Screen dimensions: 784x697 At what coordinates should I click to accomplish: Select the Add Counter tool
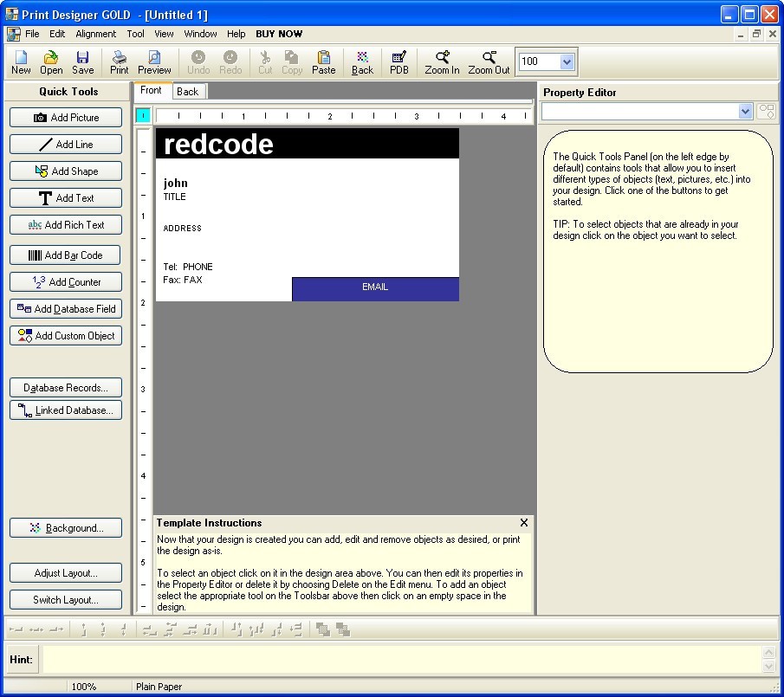65,281
